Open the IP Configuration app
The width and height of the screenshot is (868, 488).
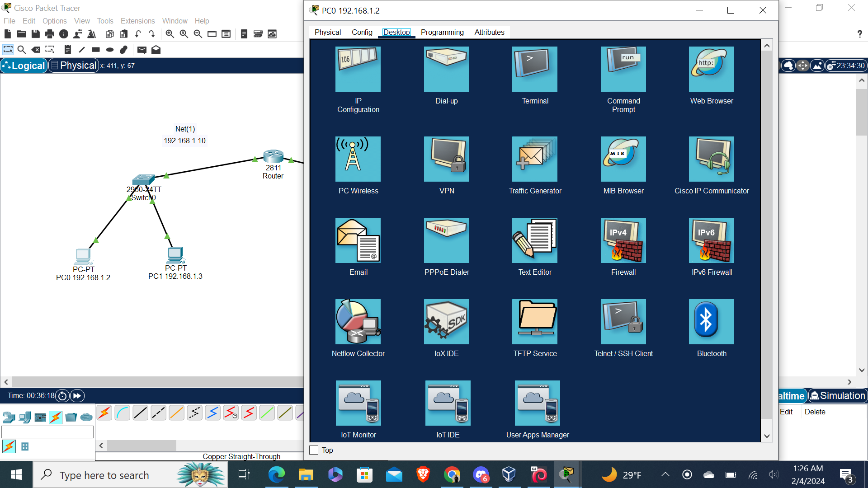point(358,70)
